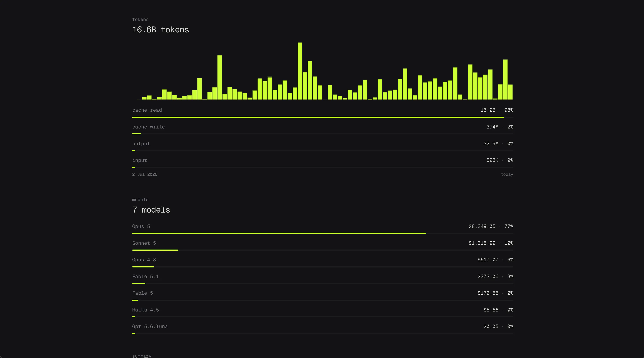Click the '$170.55 · 2%' value
The height and width of the screenshot is (358, 644).
point(495,293)
